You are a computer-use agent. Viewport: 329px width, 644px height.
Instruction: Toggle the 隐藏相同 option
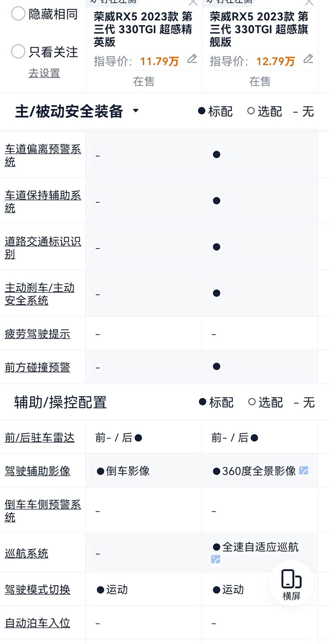coord(18,14)
